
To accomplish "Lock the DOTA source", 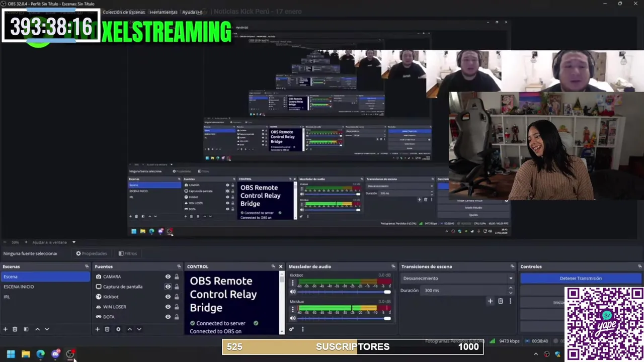I will [x=177, y=317].
